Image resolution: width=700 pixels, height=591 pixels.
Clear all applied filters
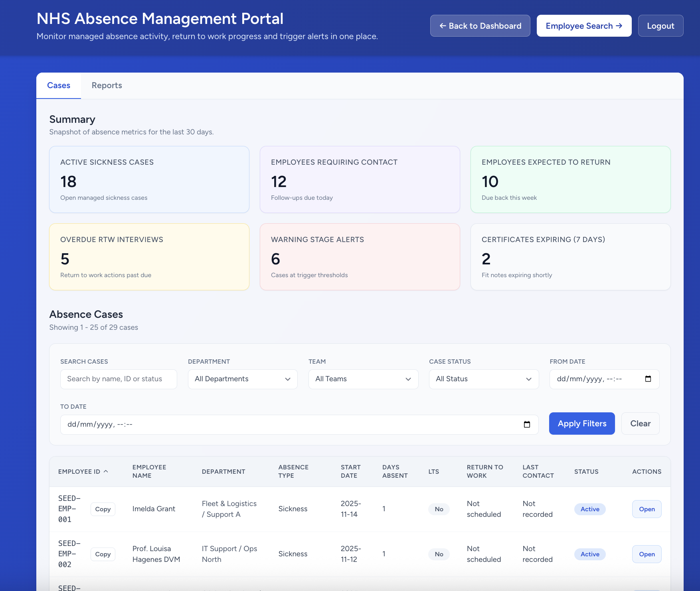click(640, 424)
